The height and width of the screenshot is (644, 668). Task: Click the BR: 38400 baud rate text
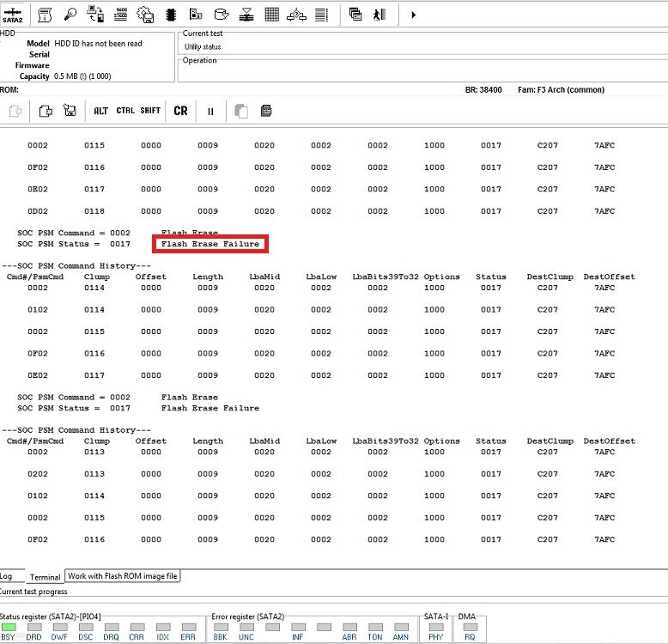483,90
